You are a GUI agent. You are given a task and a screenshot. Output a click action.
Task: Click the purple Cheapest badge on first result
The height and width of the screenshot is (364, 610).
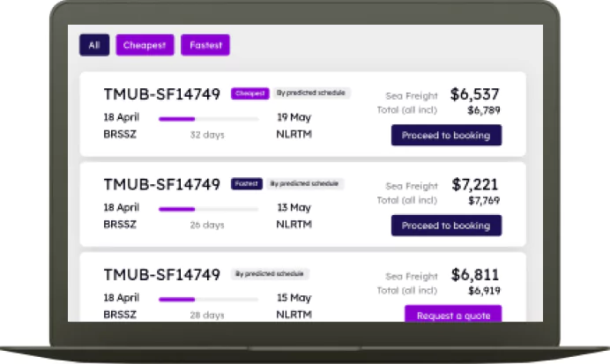click(249, 93)
